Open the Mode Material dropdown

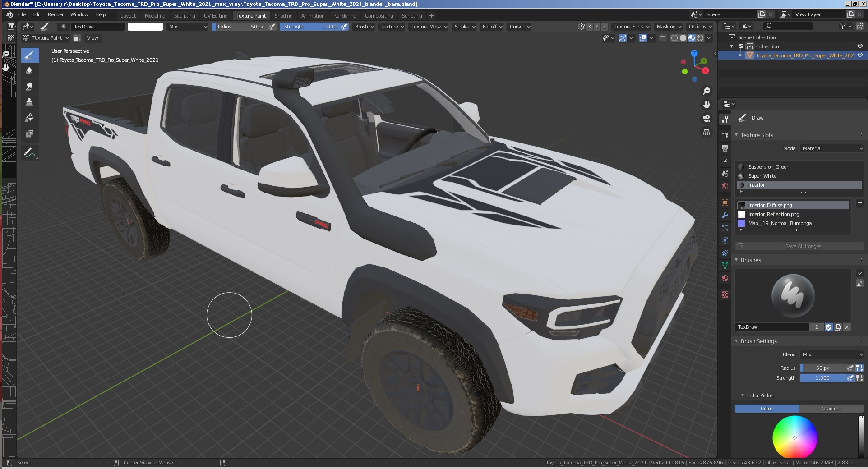(832, 148)
